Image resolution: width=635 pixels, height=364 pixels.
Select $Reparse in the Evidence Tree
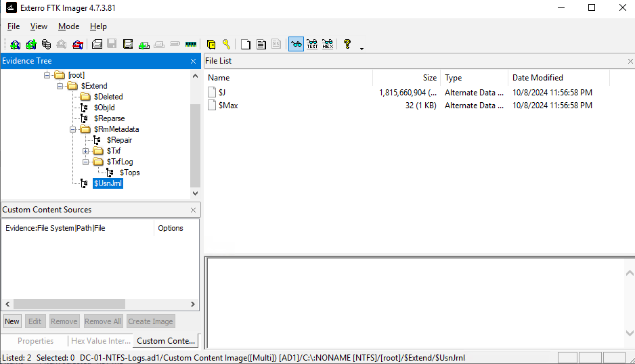[109, 118]
